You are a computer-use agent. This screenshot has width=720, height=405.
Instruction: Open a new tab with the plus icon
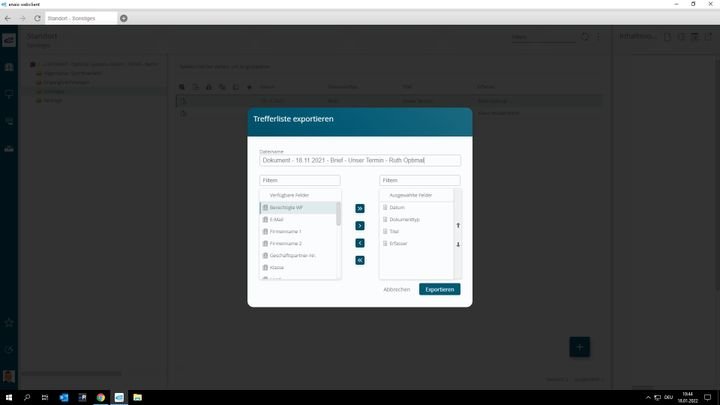(x=124, y=18)
